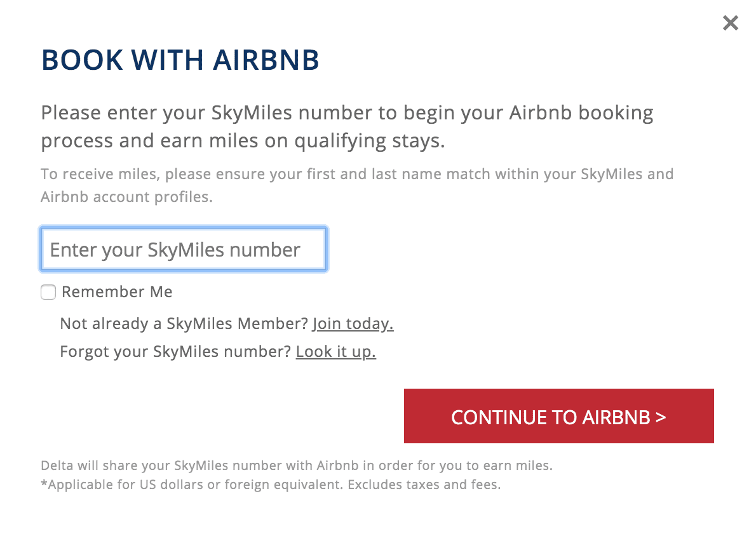Image resolution: width=756 pixels, height=536 pixels.
Task: Click the Remember Me label
Action: point(116,291)
